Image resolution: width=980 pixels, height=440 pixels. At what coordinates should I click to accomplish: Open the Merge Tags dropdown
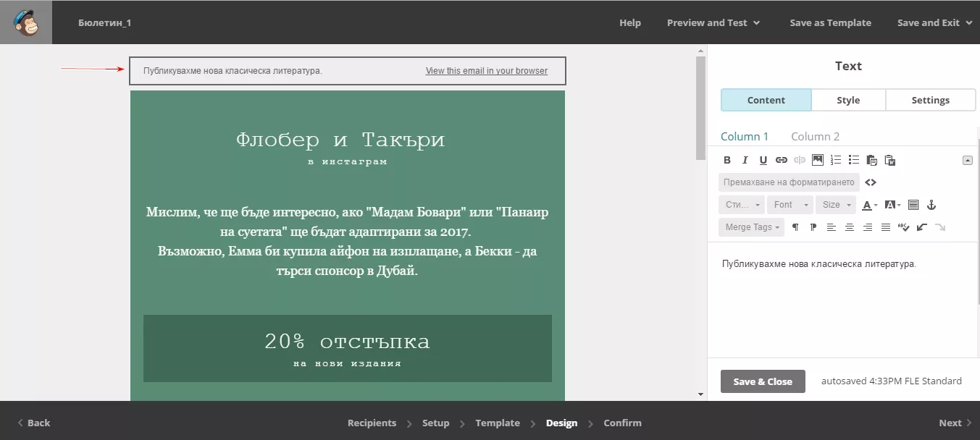click(752, 227)
